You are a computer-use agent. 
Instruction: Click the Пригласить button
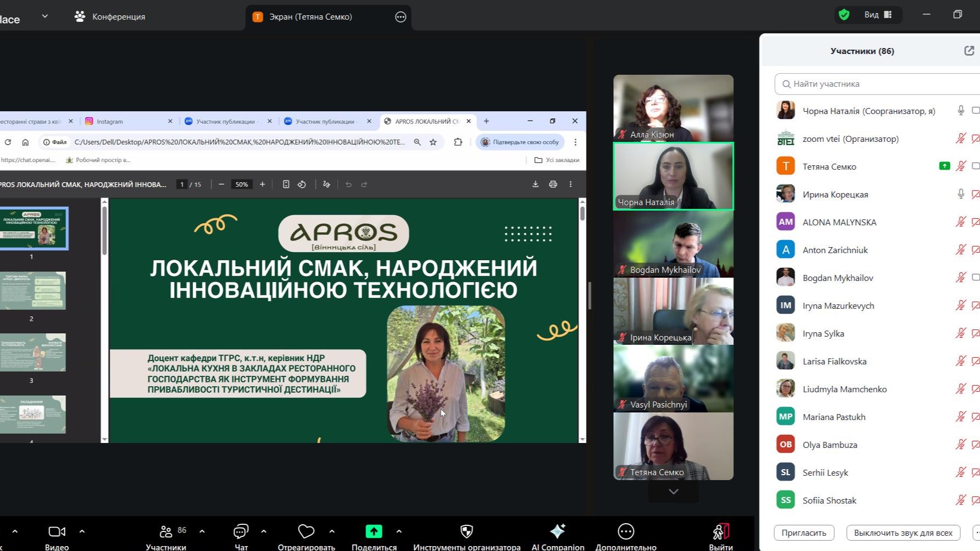pos(804,532)
